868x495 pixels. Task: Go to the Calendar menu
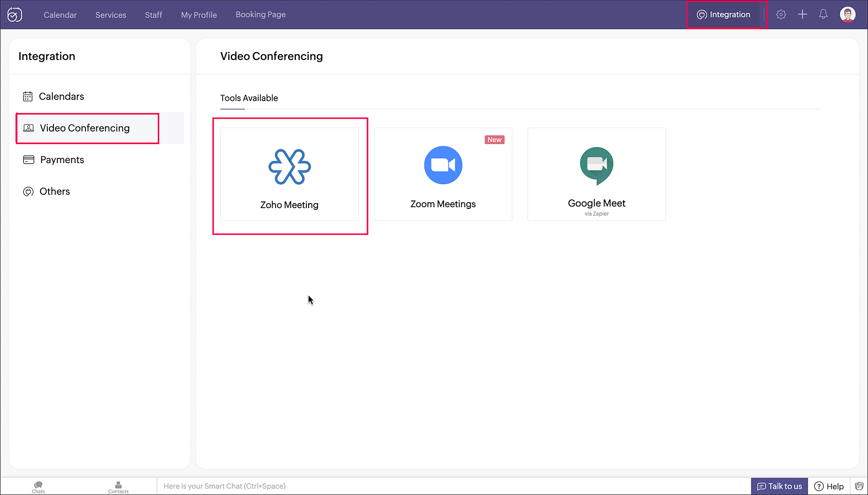[x=60, y=15]
